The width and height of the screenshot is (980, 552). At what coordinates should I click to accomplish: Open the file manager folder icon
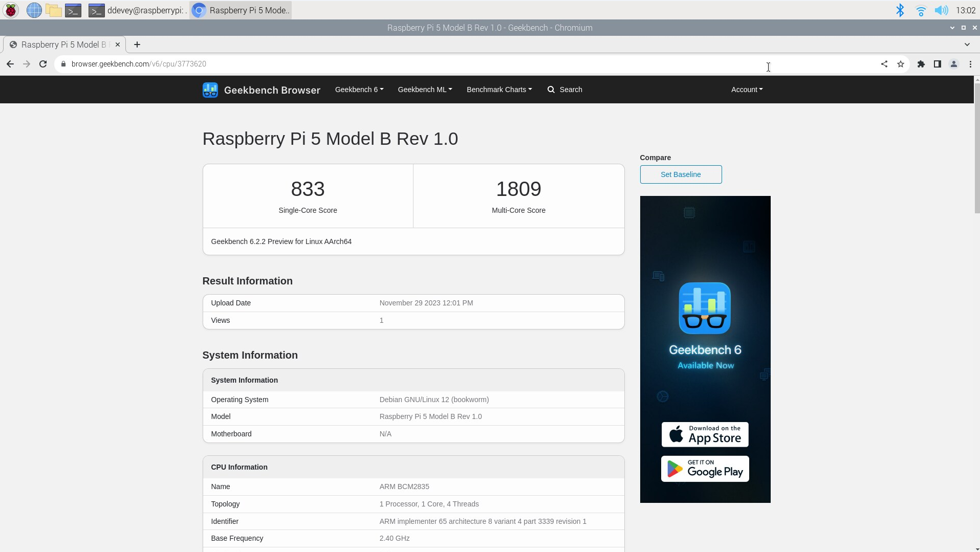pos(53,10)
